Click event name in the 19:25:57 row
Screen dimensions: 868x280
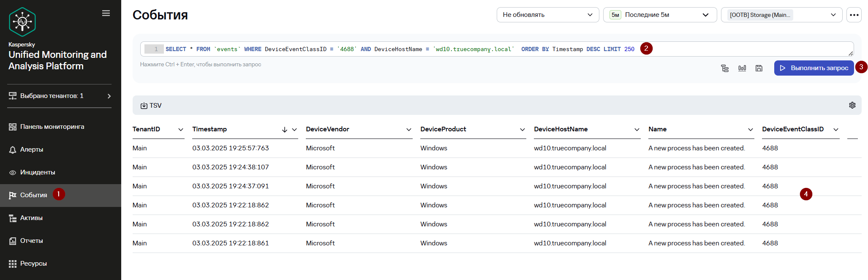coord(697,148)
